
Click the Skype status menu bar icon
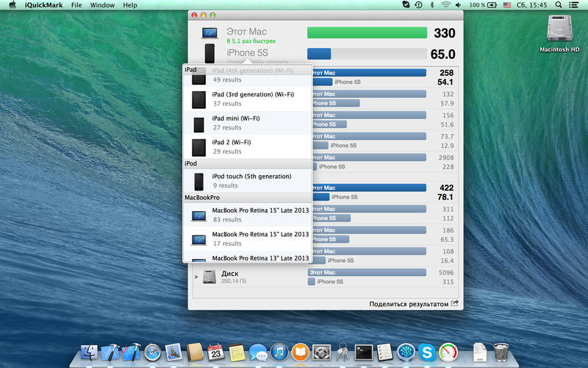[406, 5]
